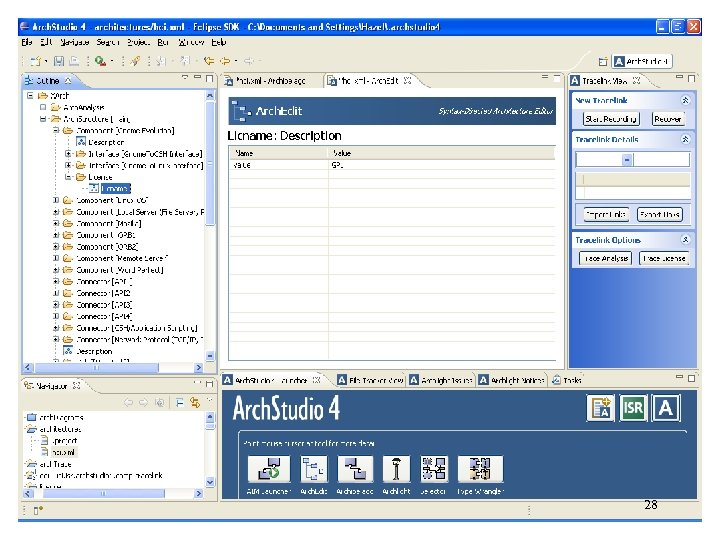
Task: Click the Open Perspective icon
Action: tap(603, 62)
